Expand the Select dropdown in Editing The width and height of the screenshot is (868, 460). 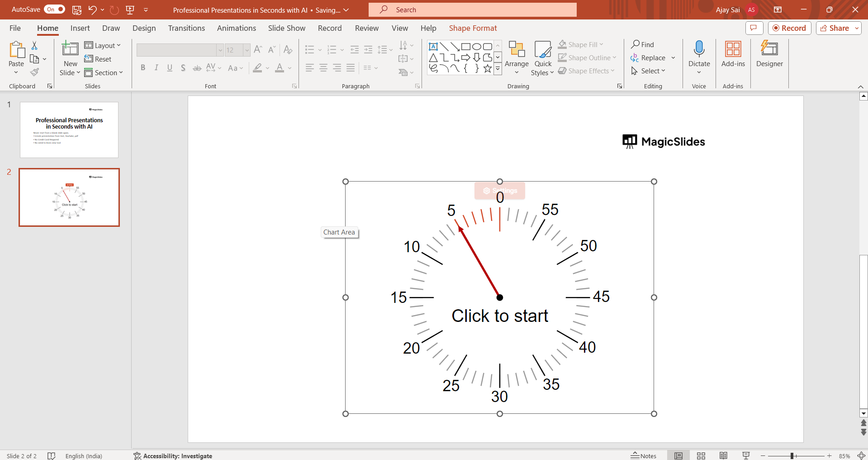649,71
